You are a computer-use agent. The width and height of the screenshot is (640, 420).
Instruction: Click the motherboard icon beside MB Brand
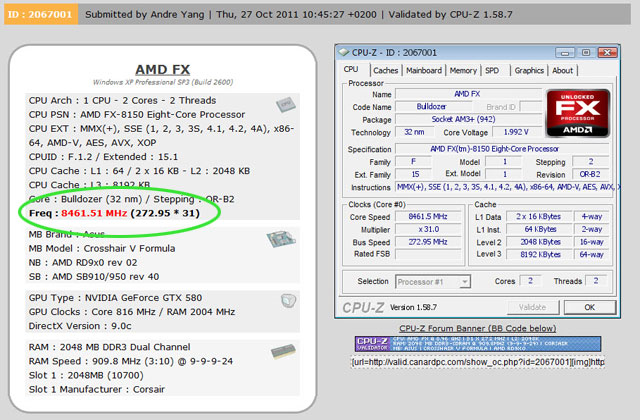(281, 238)
